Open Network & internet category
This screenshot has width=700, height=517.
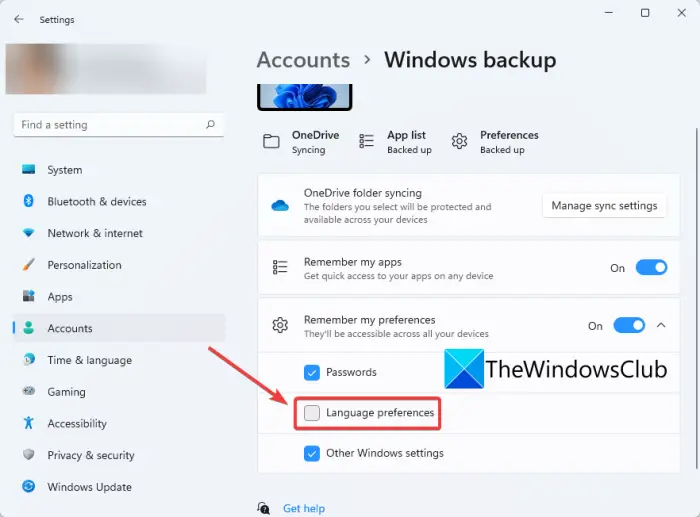point(119,233)
